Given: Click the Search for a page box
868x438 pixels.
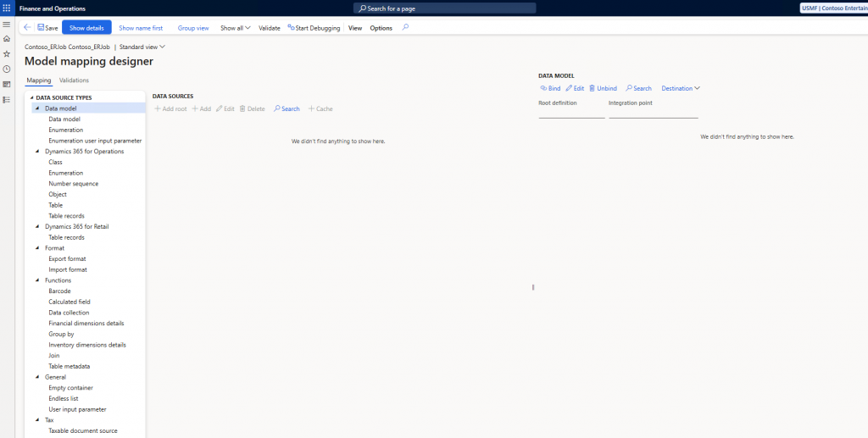Looking at the screenshot, I should click(x=444, y=8).
